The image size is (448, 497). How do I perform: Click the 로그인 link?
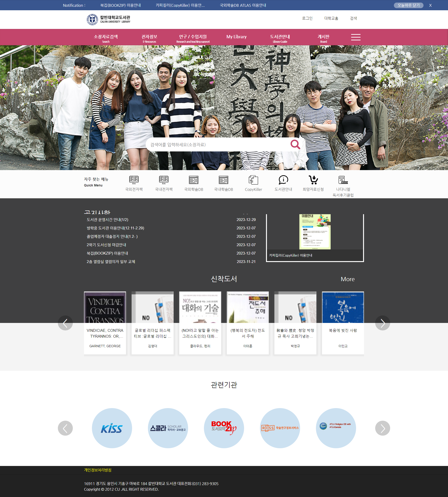[307, 18]
